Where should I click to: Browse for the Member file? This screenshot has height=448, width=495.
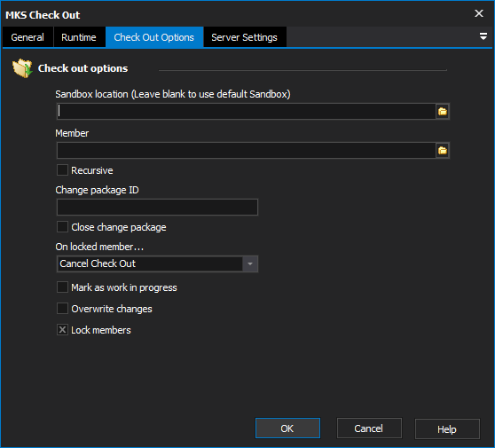click(443, 151)
